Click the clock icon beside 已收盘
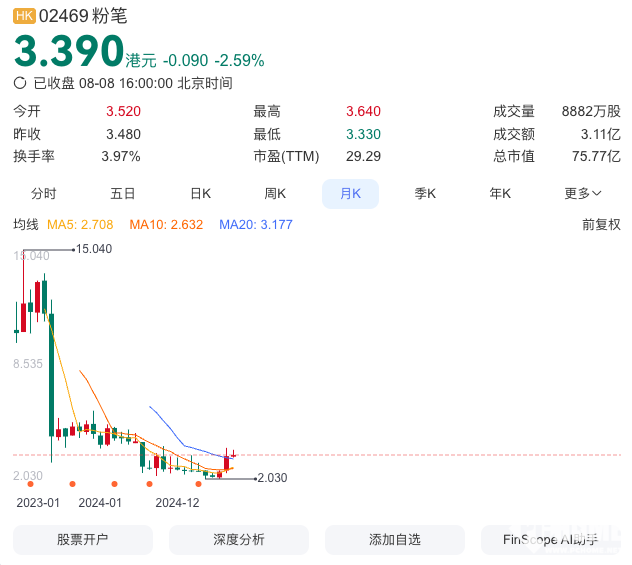 click(x=20, y=84)
